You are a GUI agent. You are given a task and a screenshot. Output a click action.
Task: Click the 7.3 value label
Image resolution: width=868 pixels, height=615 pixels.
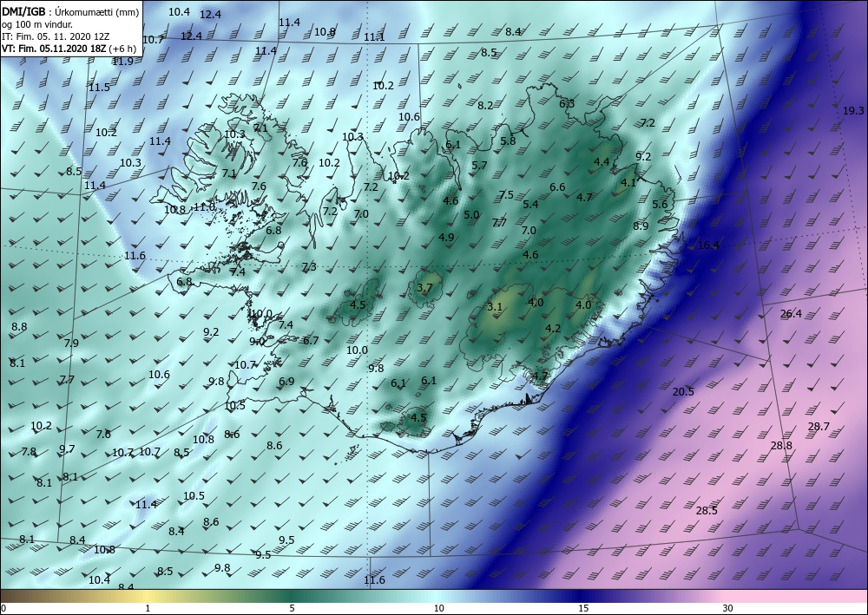pyautogui.click(x=309, y=267)
